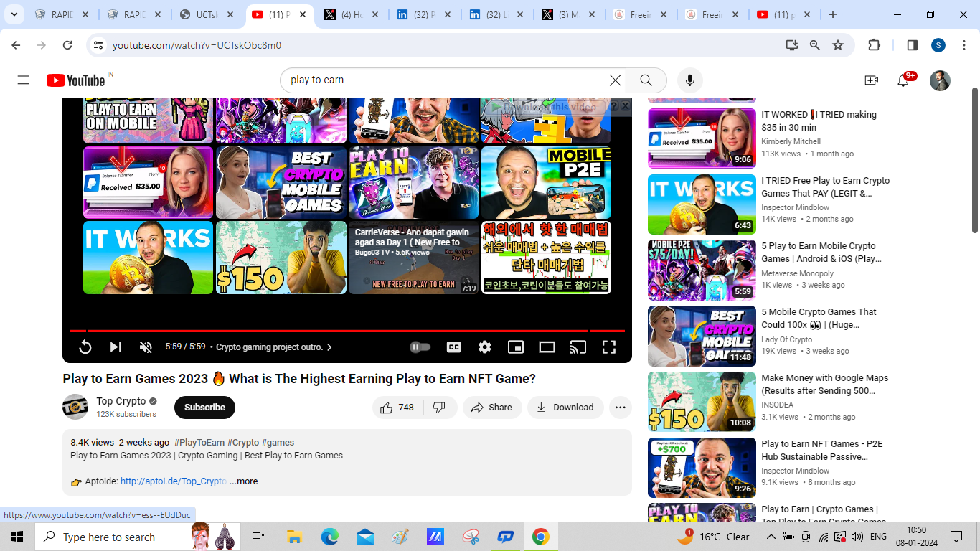
Task: Bookmark this page with star icon
Action: (838, 45)
